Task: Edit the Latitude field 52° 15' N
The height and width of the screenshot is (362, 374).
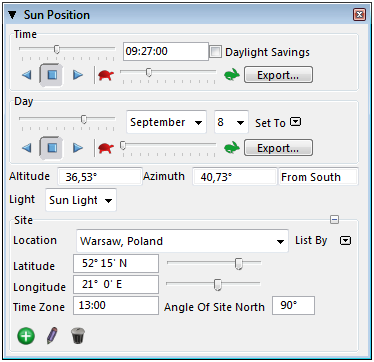Action: point(116,263)
